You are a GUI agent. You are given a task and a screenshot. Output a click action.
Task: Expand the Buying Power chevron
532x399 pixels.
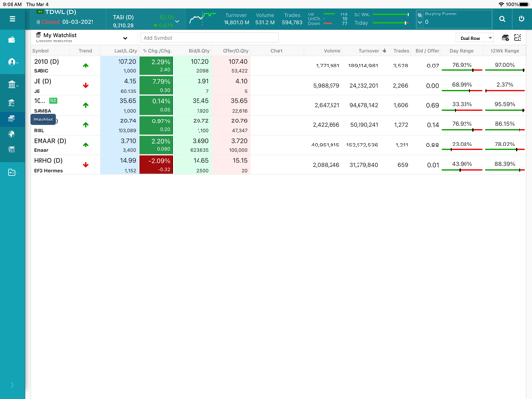[x=420, y=22]
